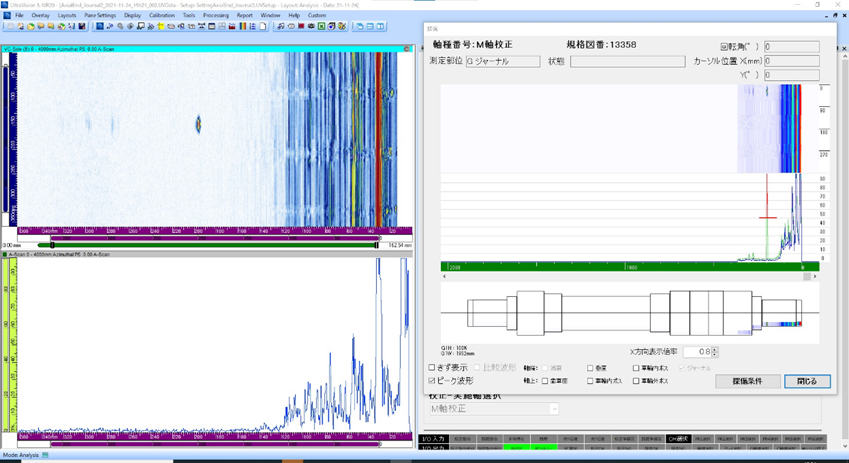The height and width of the screenshot is (463, 849).
Task: Click the CH選択 I/O indicator button
Action: point(678,439)
